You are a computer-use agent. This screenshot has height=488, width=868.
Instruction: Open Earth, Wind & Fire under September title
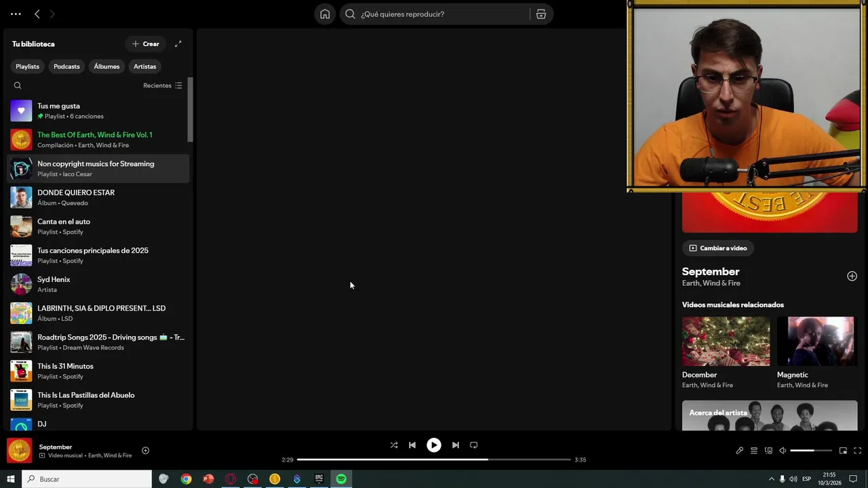click(x=711, y=283)
